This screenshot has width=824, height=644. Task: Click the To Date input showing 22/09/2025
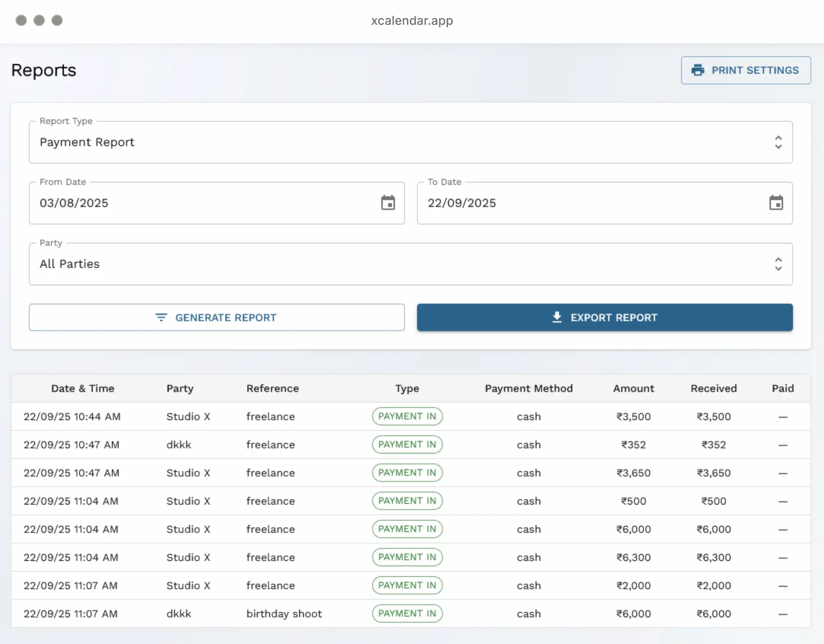coord(462,203)
